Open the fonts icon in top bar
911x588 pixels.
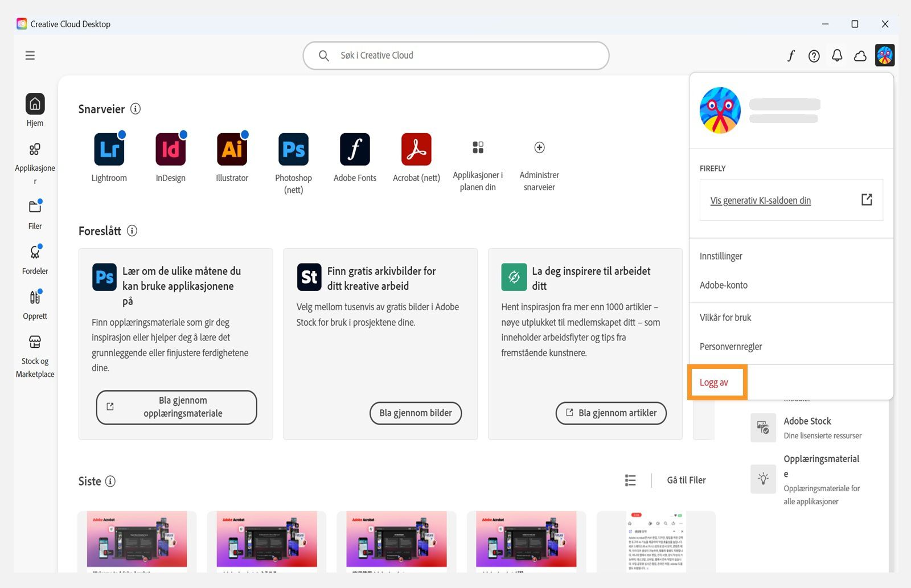tap(791, 55)
